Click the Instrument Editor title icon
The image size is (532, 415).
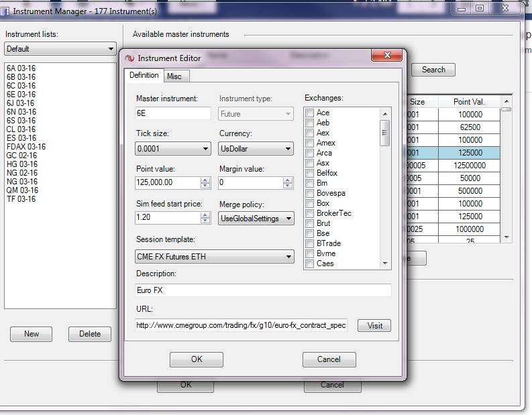point(129,58)
